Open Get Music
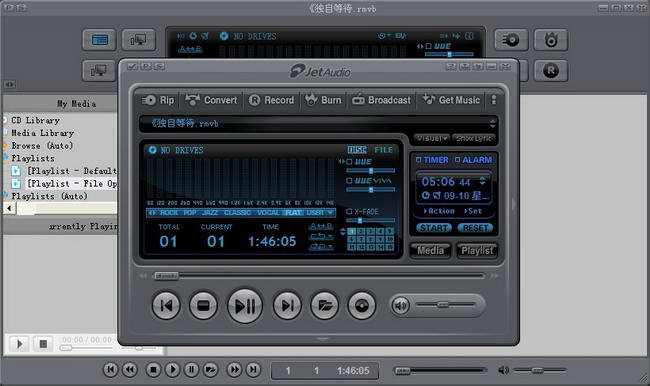 451,100
